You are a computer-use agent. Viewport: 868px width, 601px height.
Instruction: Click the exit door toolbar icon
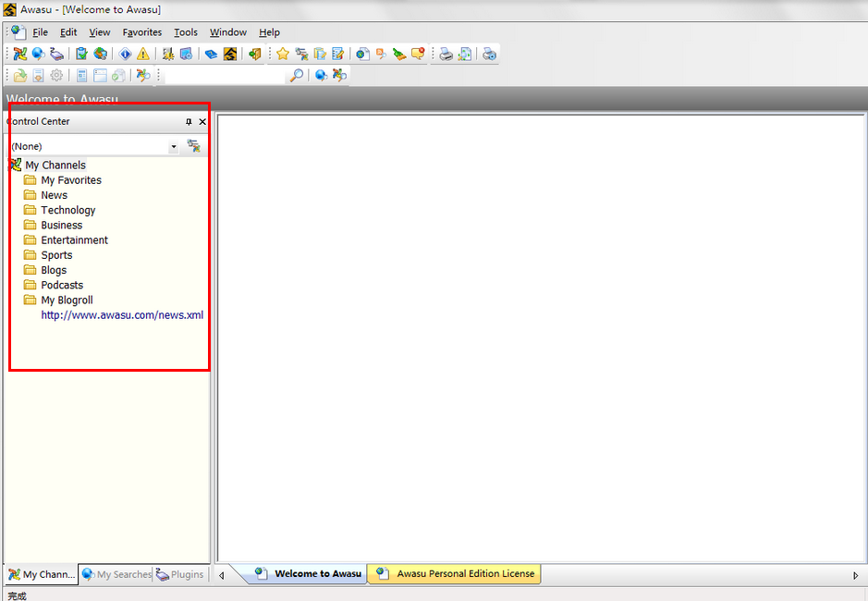pyautogui.click(x=254, y=55)
